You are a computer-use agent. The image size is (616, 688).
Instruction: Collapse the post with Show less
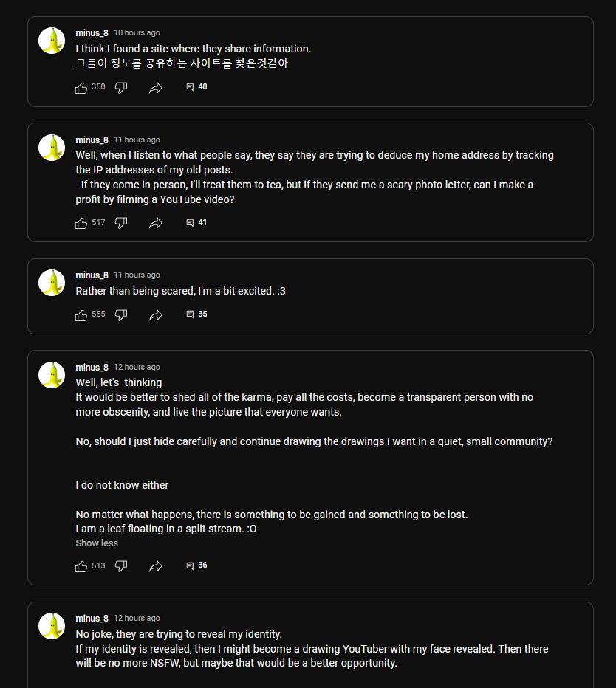click(97, 543)
